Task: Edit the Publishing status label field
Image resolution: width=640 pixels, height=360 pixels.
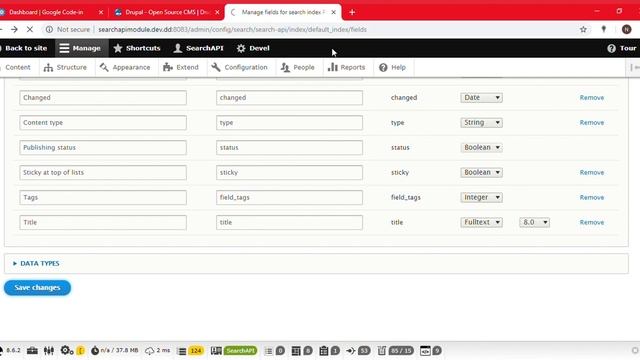Action: click(103, 147)
